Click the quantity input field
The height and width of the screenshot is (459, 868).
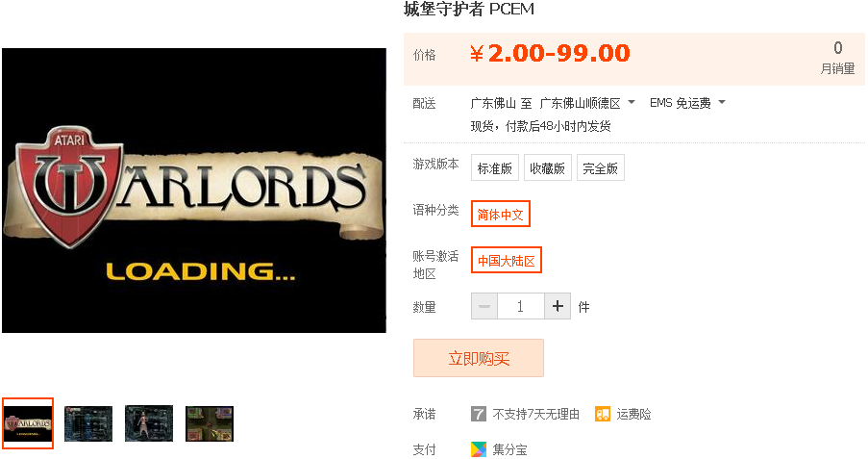521,306
